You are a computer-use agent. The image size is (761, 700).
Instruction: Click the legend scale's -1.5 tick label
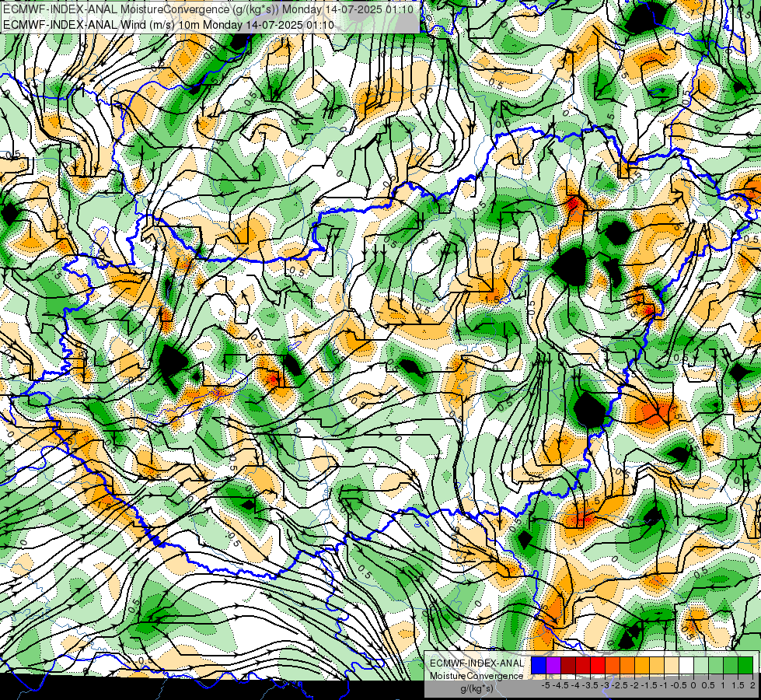tap(649, 685)
